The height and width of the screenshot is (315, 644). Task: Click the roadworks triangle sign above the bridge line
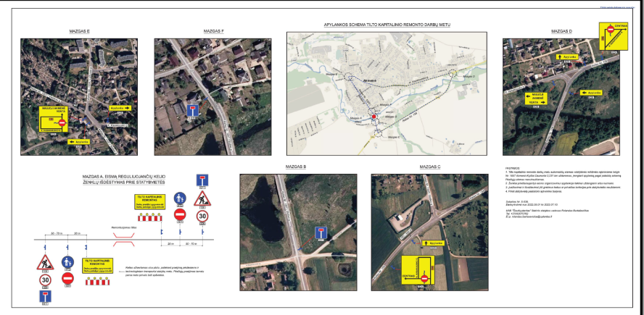click(202, 199)
